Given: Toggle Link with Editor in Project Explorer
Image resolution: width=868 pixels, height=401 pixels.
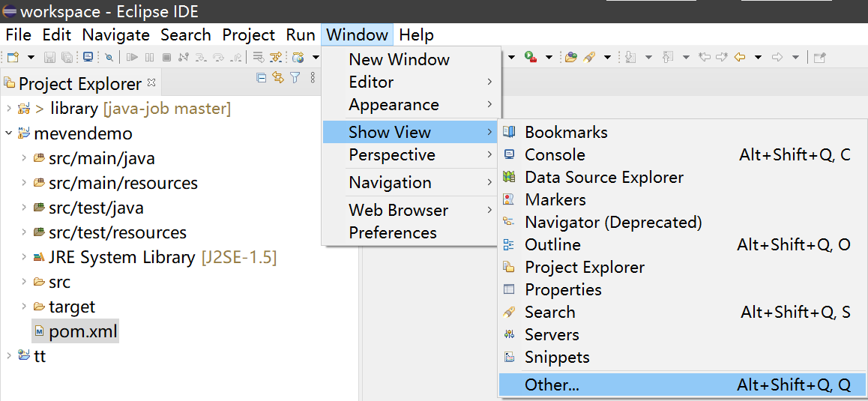Looking at the screenshot, I should 278,77.
